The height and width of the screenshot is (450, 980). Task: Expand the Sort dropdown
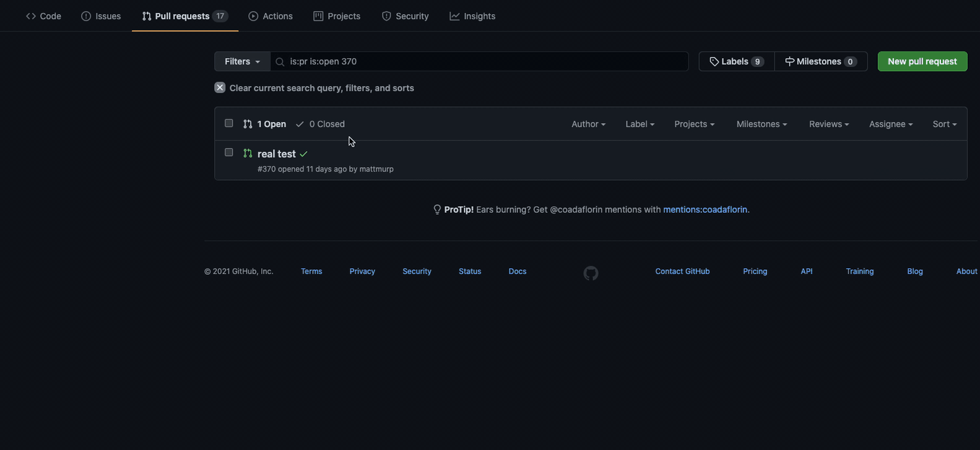pyautogui.click(x=944, y=124)
